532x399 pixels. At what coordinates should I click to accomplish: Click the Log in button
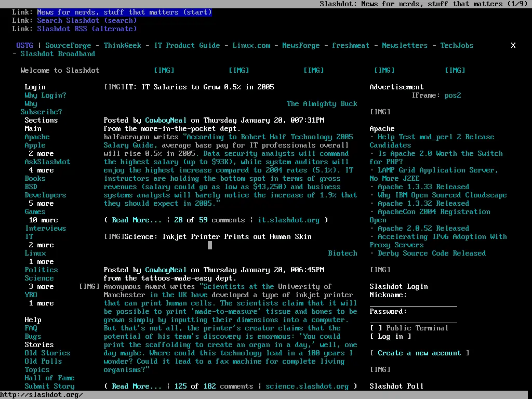(391, 336)
